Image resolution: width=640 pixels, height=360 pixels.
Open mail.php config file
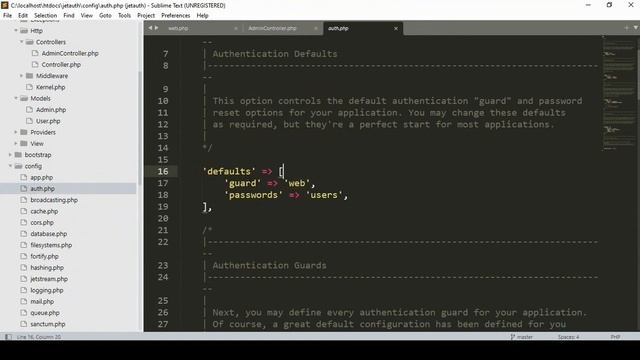coord(42,302)
